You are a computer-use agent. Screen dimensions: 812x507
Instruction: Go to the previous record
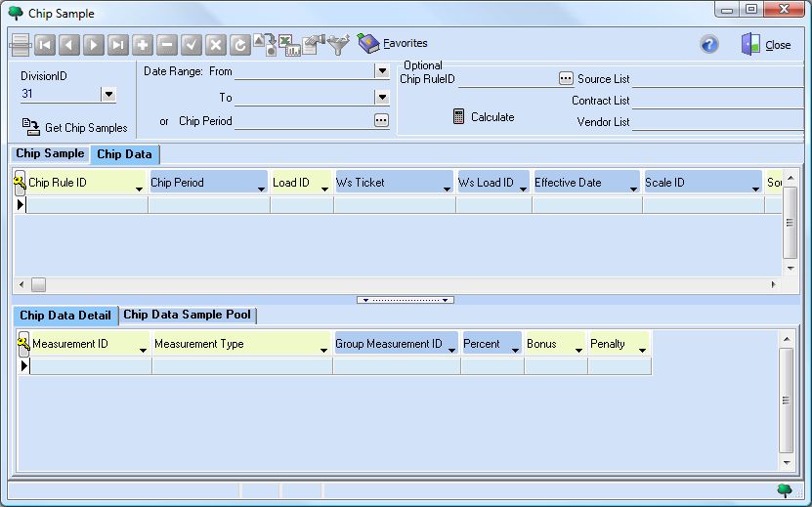[69, 45]
